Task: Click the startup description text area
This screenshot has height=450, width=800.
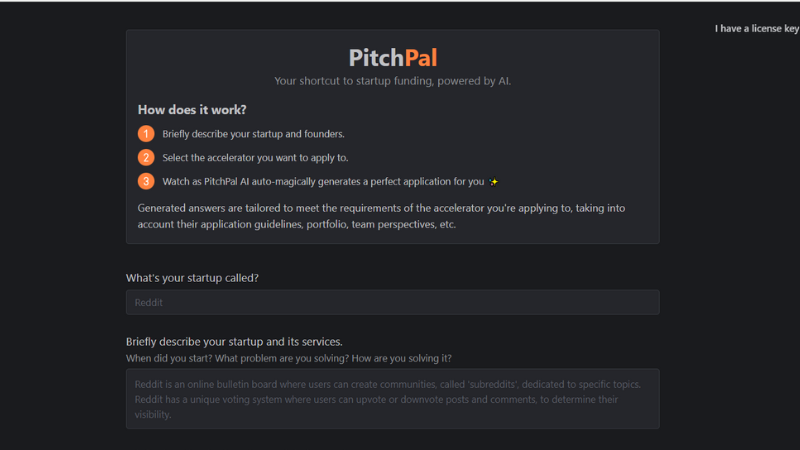Action: click(x=393, y=398)
